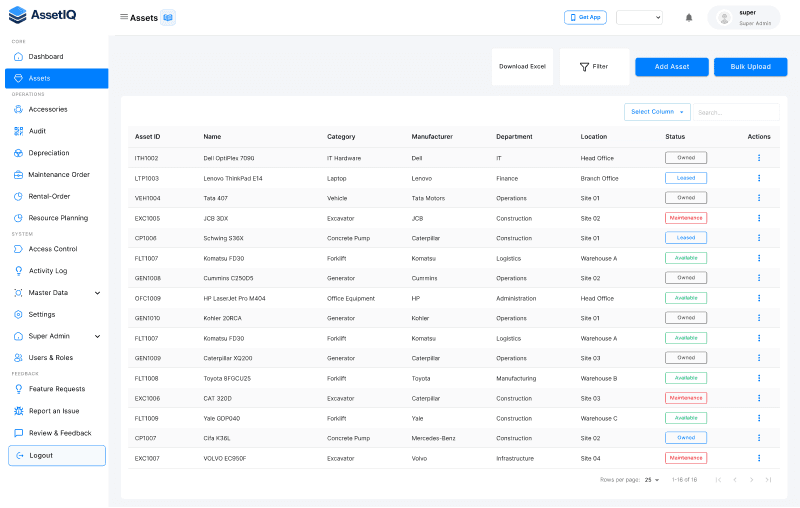Screen dimensions: 800x508
Task: Navigate to Users & Roles
Action: tap(57, 358)
